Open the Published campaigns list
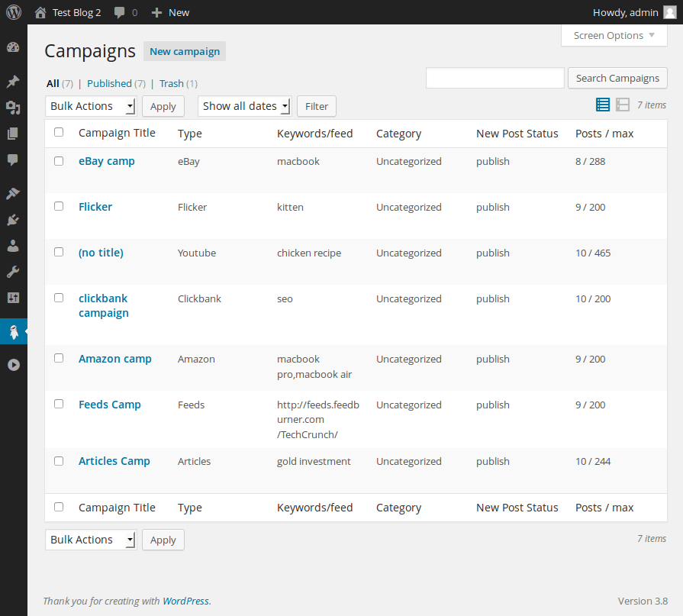The image size is (683, 616). coord(108,83)
